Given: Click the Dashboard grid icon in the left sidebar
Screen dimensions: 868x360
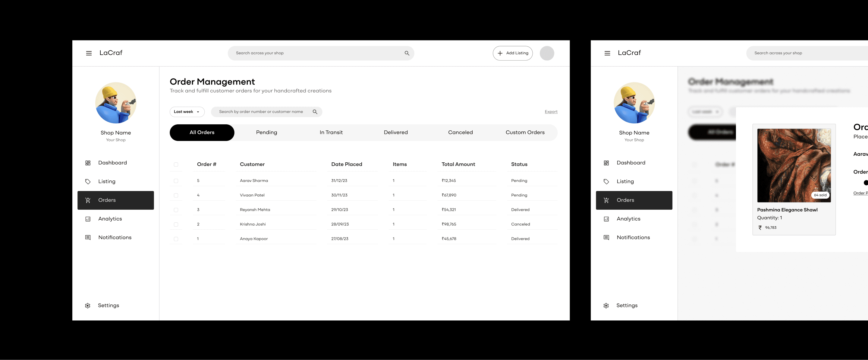Looking at the screenshot, I should click(x=88, y=163).
